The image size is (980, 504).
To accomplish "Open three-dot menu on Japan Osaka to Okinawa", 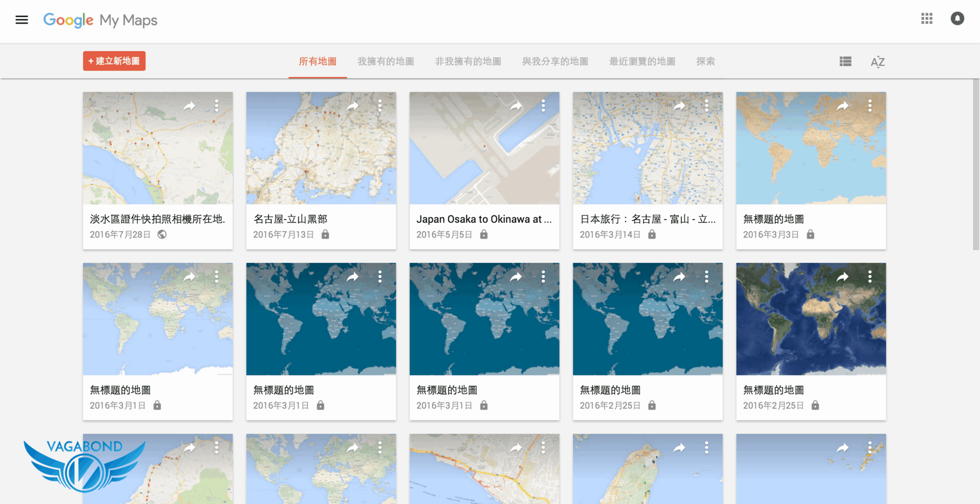I will [x=544, y=106].
